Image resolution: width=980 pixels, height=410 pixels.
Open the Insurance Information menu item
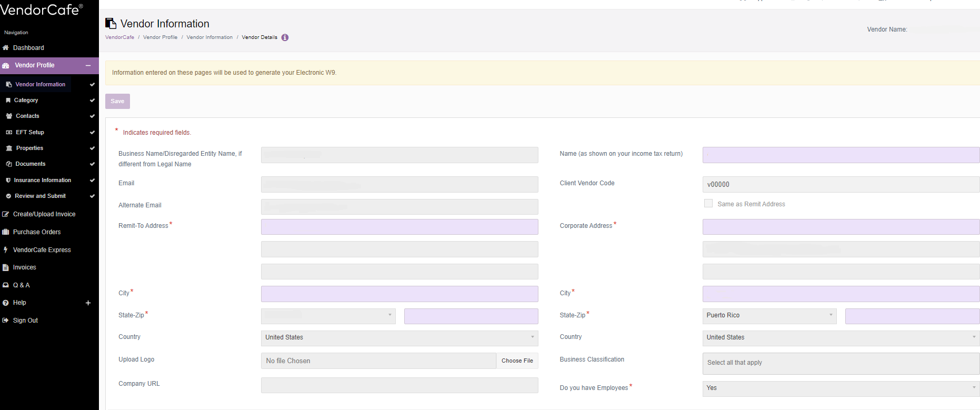[42, 180]
